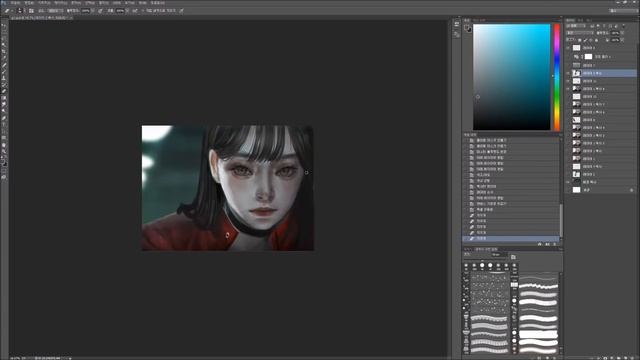Click the trash icon in the History panel
Viewport: 640px width, 360px height.
555,244
